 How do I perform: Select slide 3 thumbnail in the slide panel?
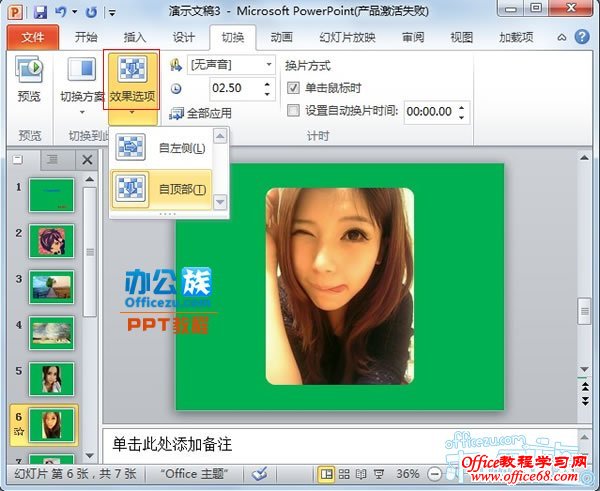coord(51,286)
